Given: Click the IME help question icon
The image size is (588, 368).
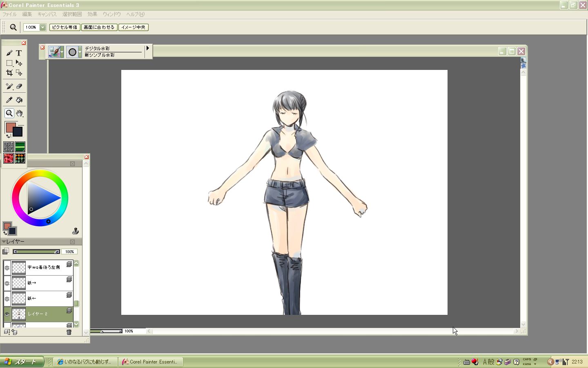Looking at the screenshot, I should tap(516, 362).
